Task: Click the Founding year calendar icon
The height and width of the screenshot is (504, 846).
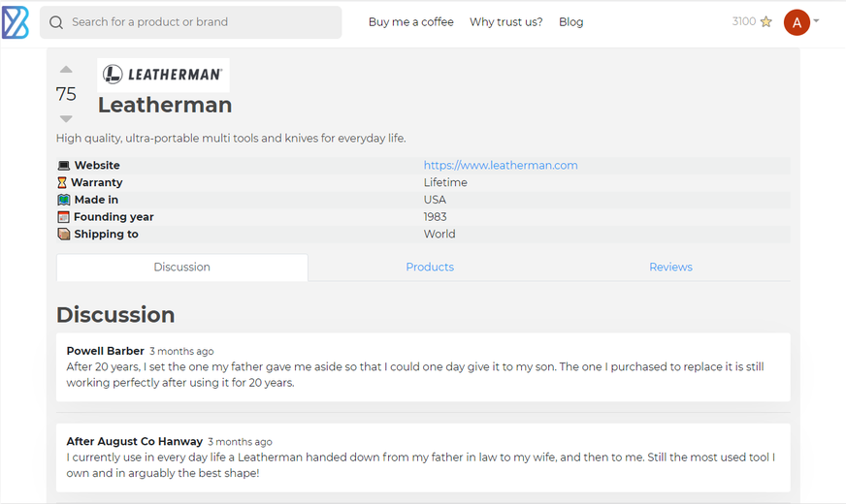Action: [64, 217]
